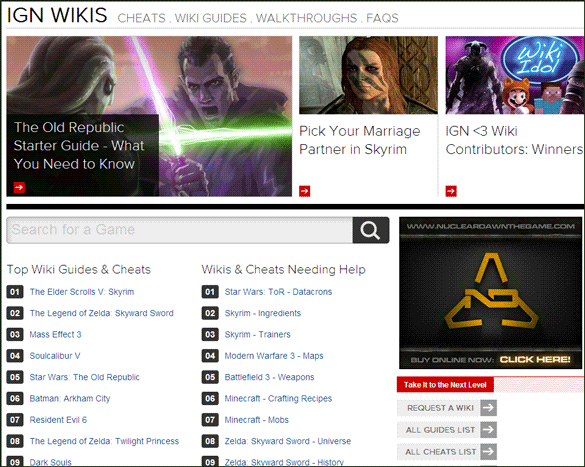The image size is (585, 467).
Task: Open Zelda: Skyward Sword - History page
Action: click(284, 462)
